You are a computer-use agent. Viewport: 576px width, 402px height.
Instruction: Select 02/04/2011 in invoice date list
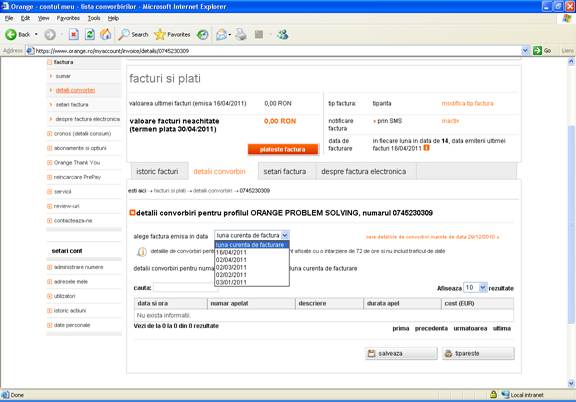[x=252, y=260]
